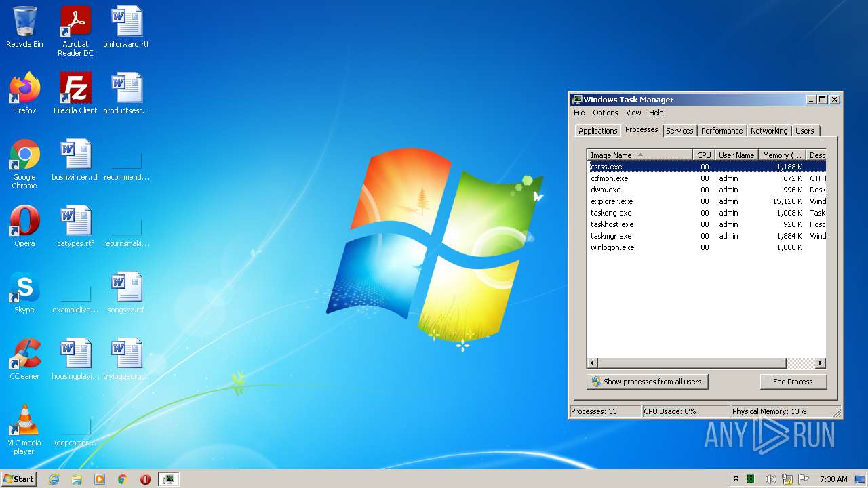This screenshot has height=488, width=868.
Task: Select winlogon.exe process row
Action: (707, 247)
